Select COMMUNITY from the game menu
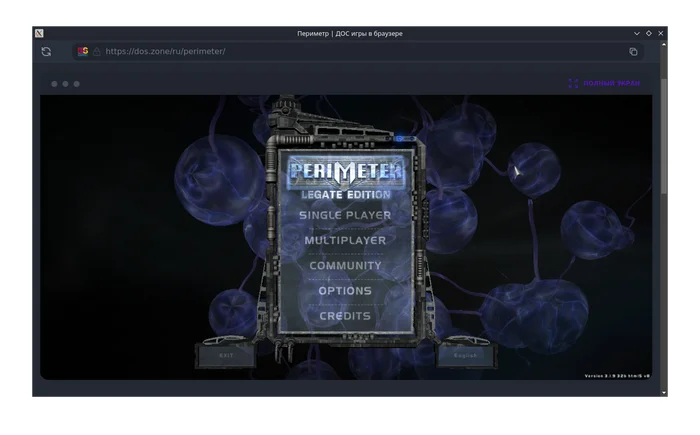This screenshot has width=700, height=435. 345,266
